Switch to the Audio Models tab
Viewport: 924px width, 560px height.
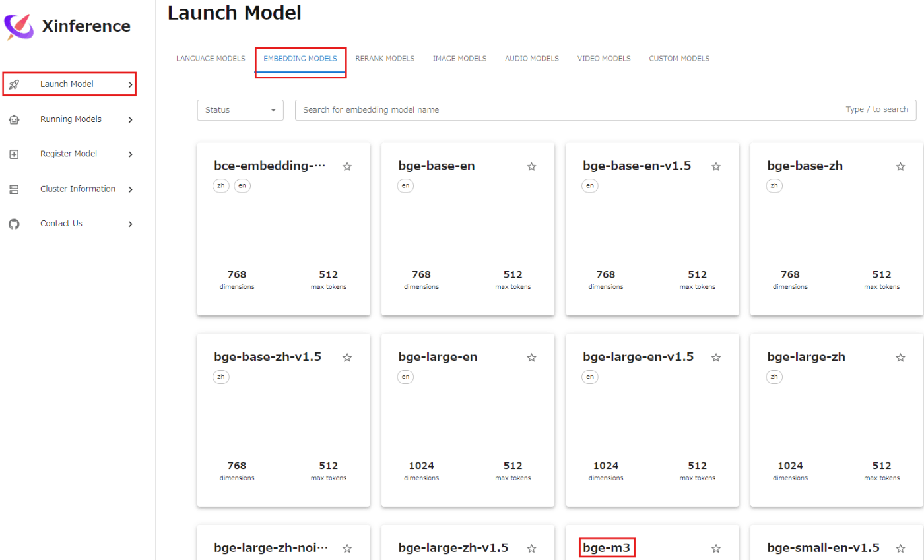[532, 59]
